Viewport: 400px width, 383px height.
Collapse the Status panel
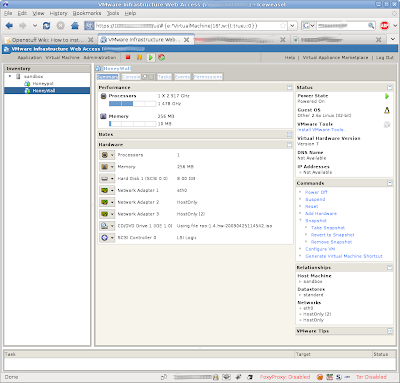[390, 87]
